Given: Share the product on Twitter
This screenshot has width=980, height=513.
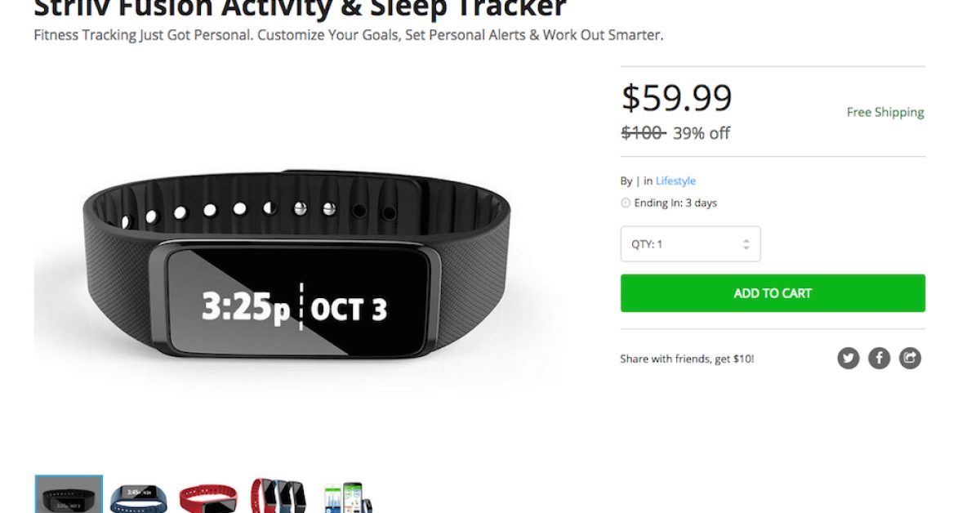Looking at the screenshot, I should click(849, 358).
